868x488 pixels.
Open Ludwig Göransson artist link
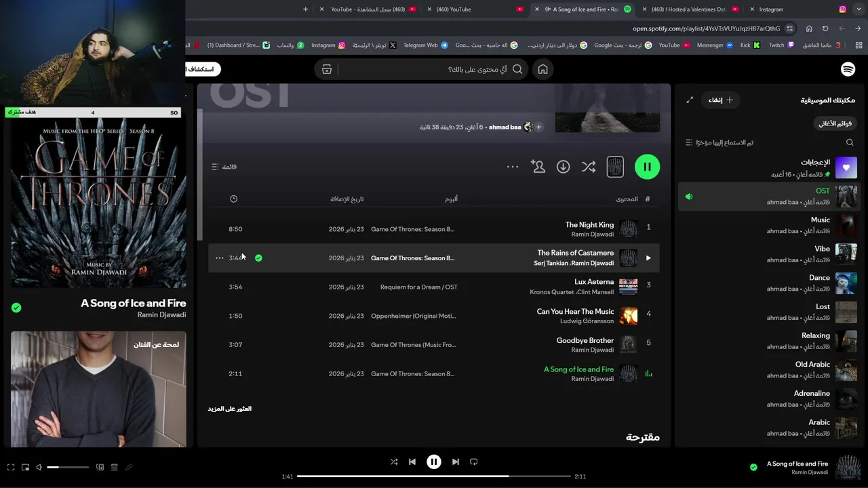587,321
